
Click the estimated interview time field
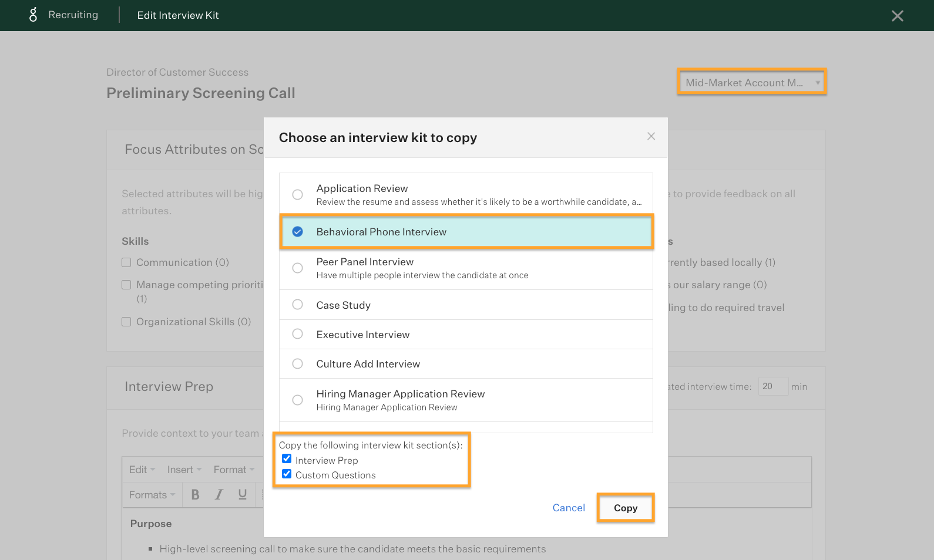pos(773,386)
